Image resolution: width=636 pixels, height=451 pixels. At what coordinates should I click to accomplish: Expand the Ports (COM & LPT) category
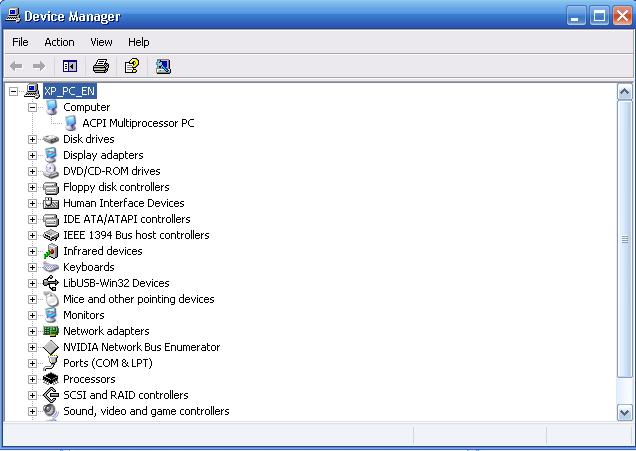(32, 363)
